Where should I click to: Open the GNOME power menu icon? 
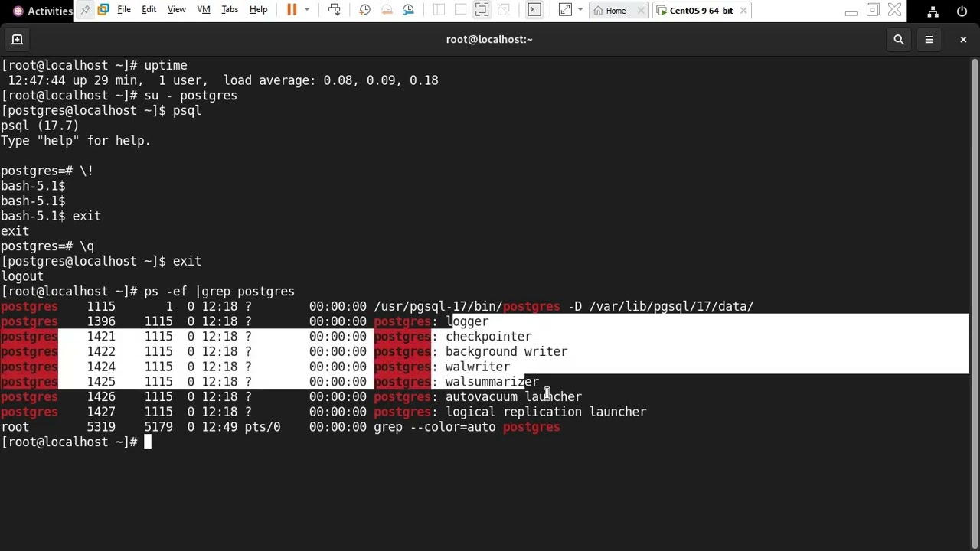click(x=962, y=11)
